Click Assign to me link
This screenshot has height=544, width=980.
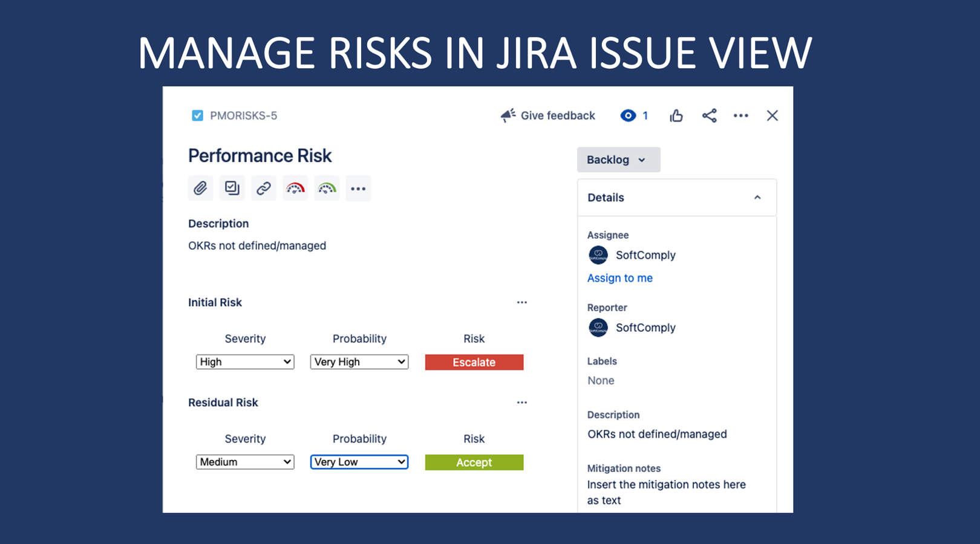pyautogui.click(x=620, y=278)
